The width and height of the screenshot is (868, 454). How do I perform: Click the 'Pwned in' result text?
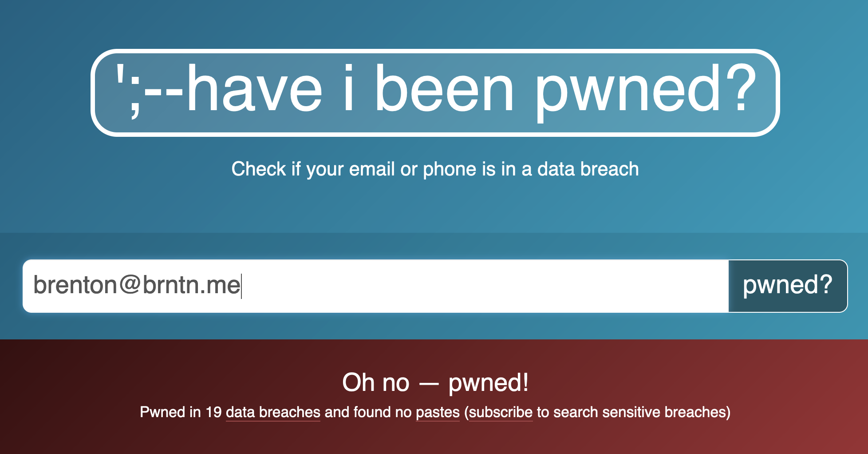pos(170,412)
